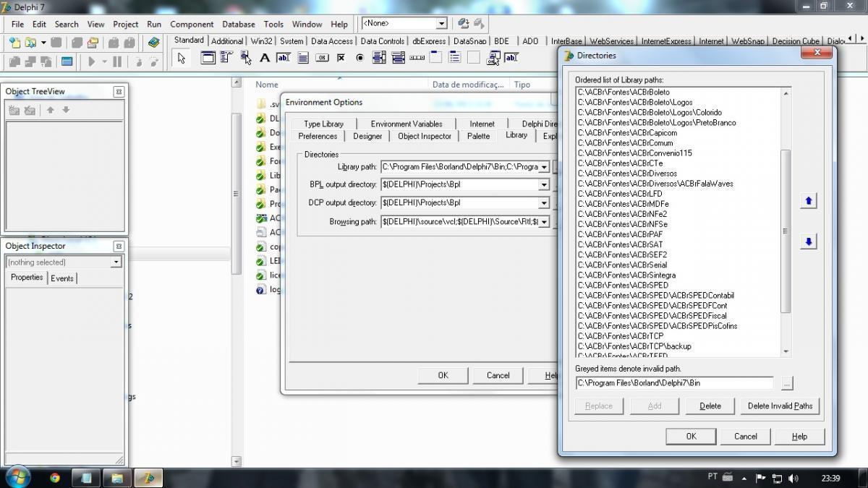The height and width of the screenshot is (488, 868).
Task: Click the Pause program toolbar icon
Action: [117, 62]
